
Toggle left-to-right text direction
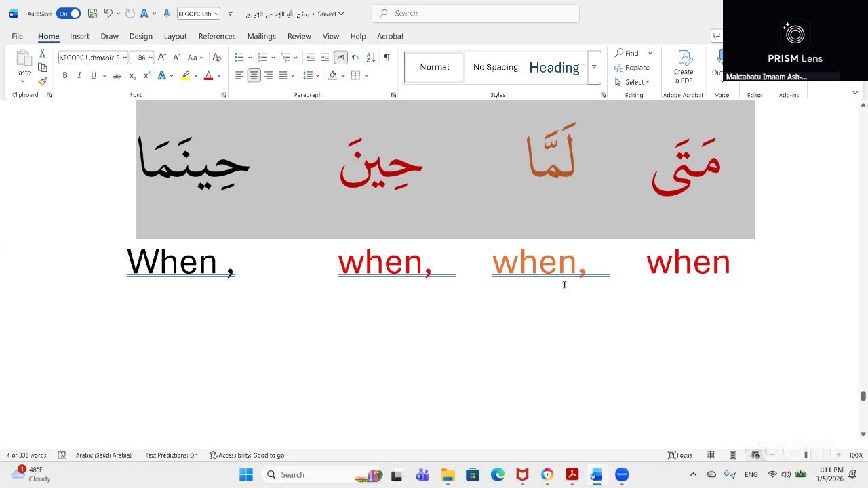click(x=341, y=58)
